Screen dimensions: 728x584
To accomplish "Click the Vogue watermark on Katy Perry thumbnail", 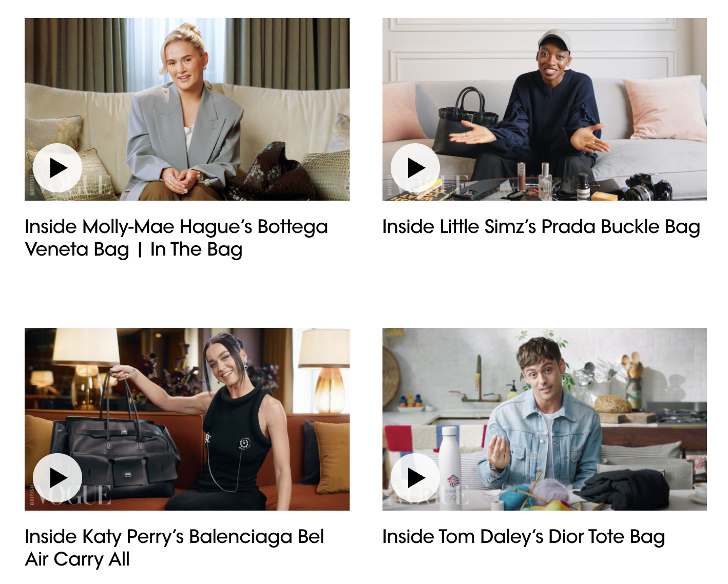I will click(x=71, y=495).
